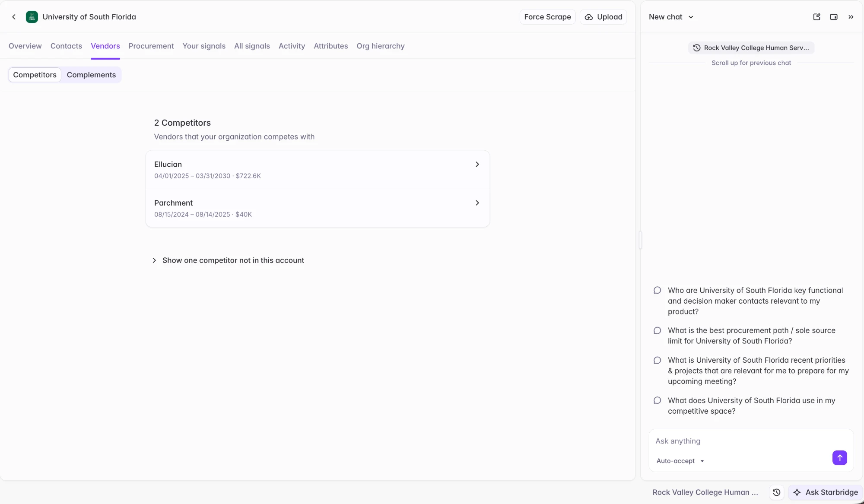This screenshot has height=504, width=864.
Task: Open chat history clock icon in bottom bar
Action: (776, 492)
